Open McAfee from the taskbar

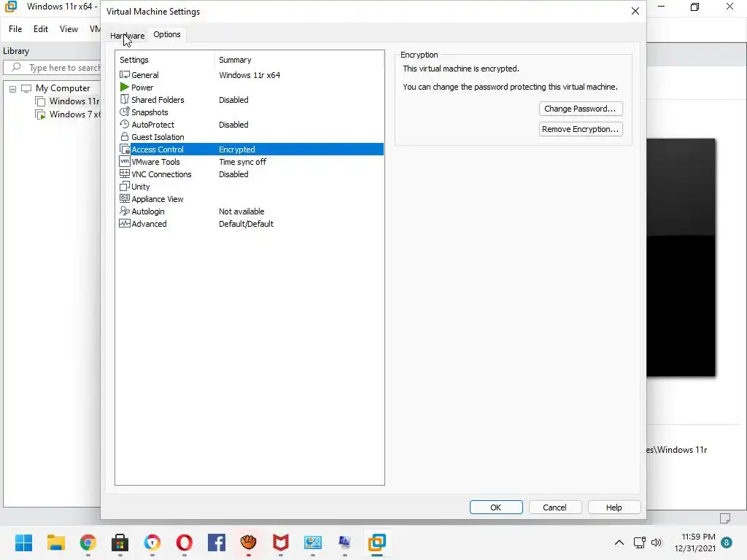pos(281,542)
